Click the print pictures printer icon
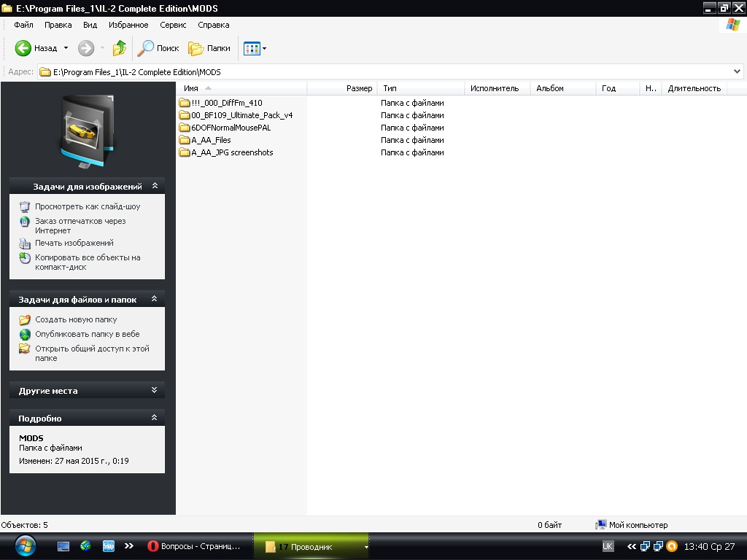The width and height of the screenshot is (747, 560). 25,244
